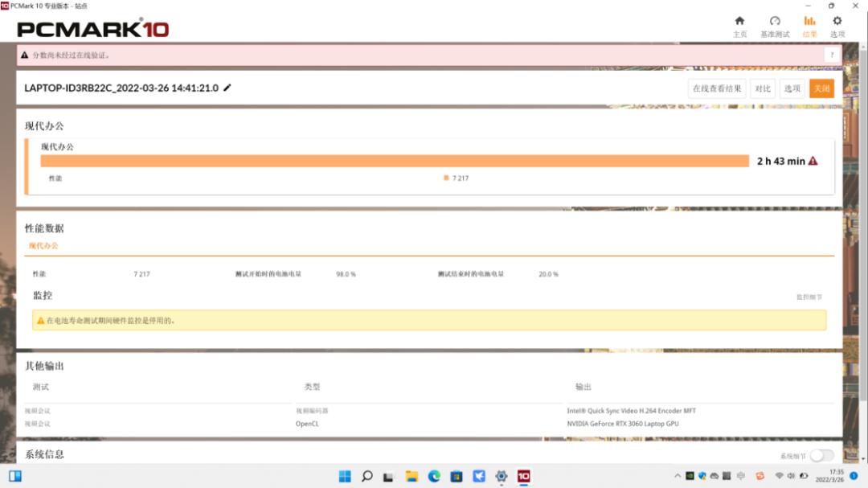Click the pencil icon to rename result
This screenshot has height=488, width=868.
(x=227, y=88)
